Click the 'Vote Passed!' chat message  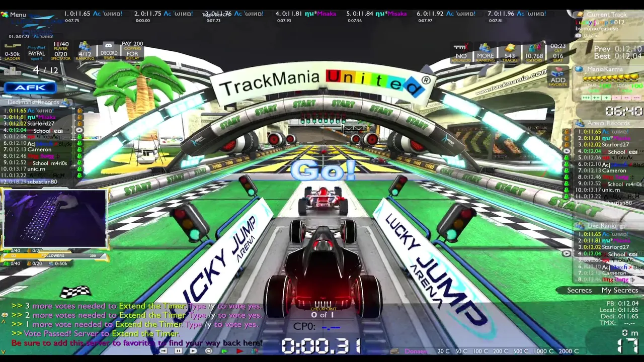(x=96, y=333)
